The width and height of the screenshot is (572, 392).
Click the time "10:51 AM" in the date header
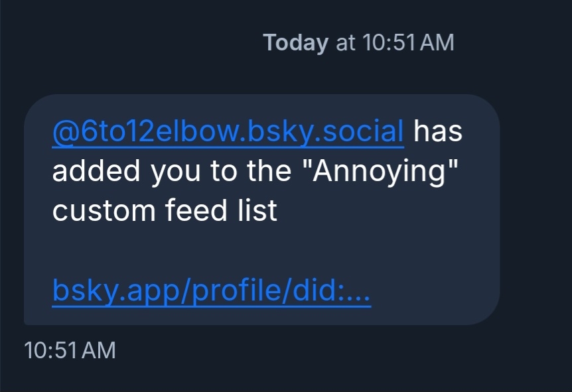point(408,42)
